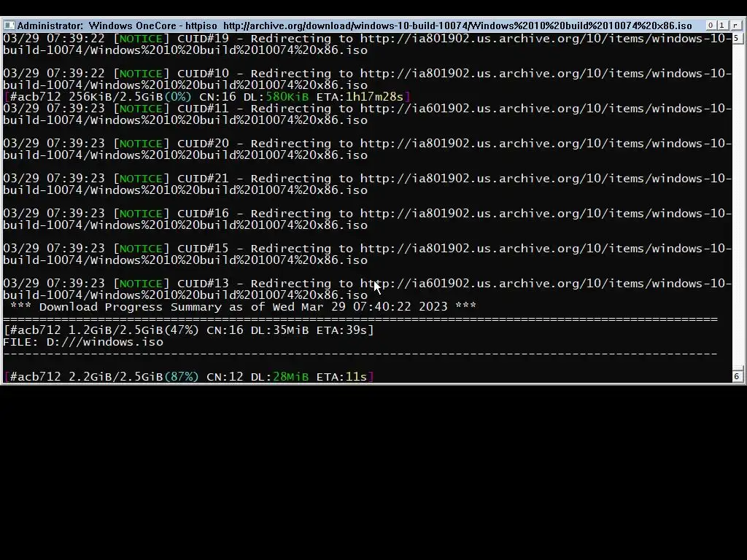747x560 pixels.
Task: Click the CUID#21 redirect notice line
Action: tap(368, 184)
